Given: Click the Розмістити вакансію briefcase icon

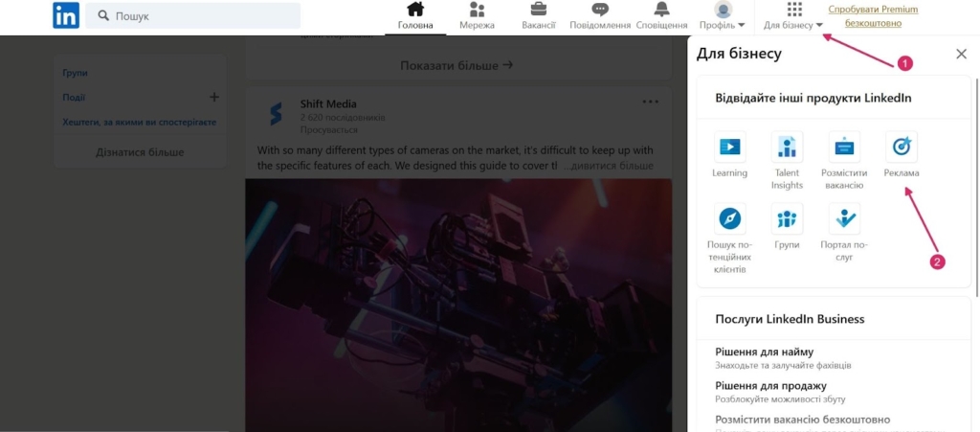Looking at the screenshot, I should (843, 147).
